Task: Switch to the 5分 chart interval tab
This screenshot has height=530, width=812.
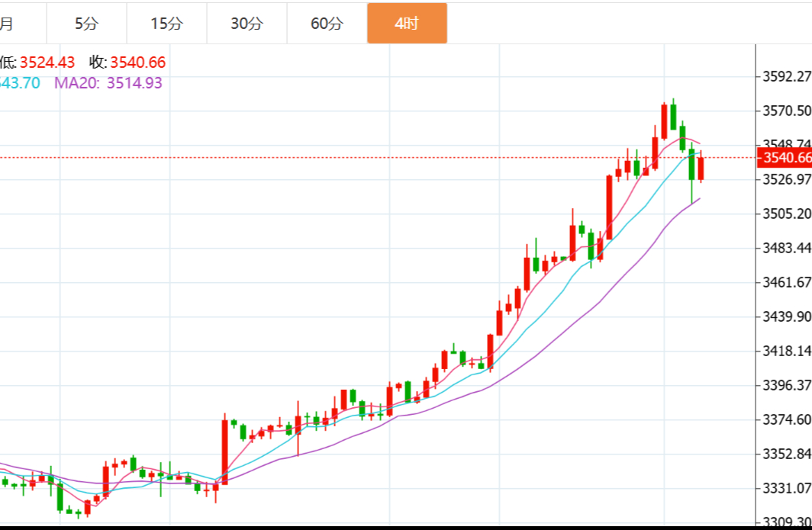Action: click(x=86, y=24)
